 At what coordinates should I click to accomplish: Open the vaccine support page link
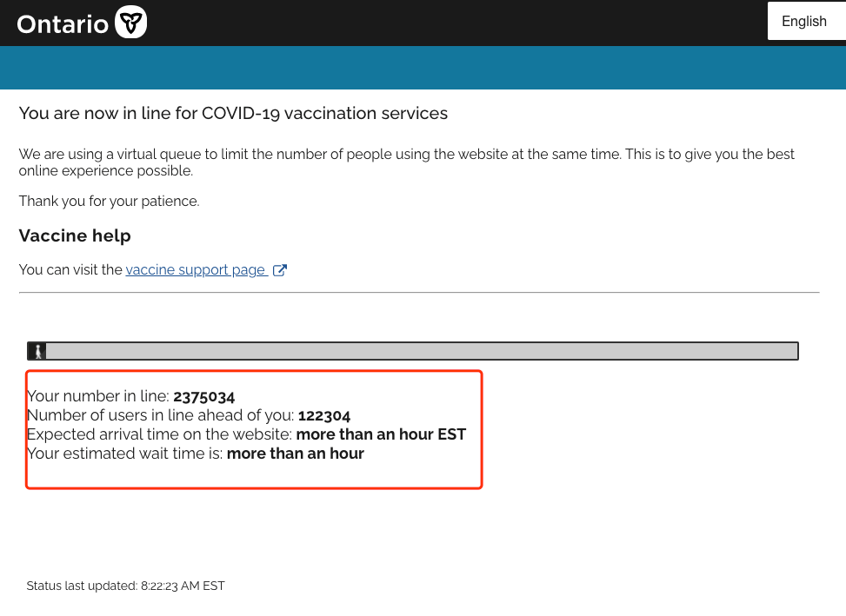tap(197, 269)
